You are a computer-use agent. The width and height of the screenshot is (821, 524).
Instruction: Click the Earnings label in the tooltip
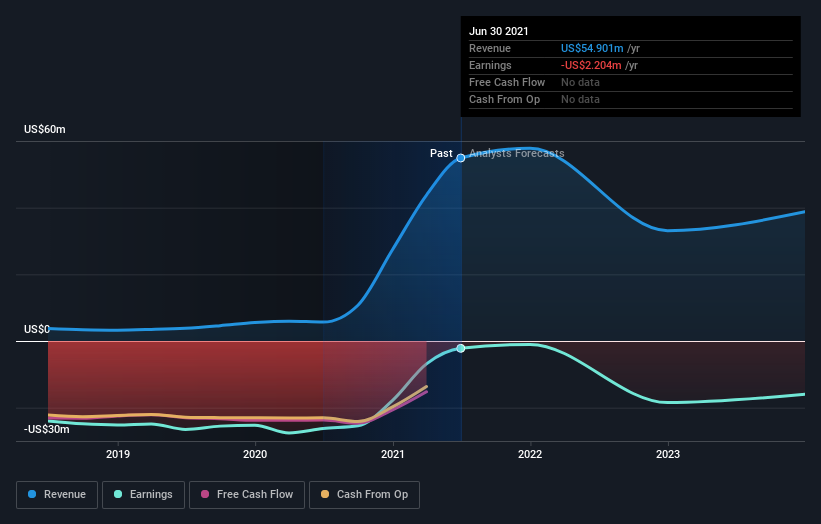tap(490, 65)
